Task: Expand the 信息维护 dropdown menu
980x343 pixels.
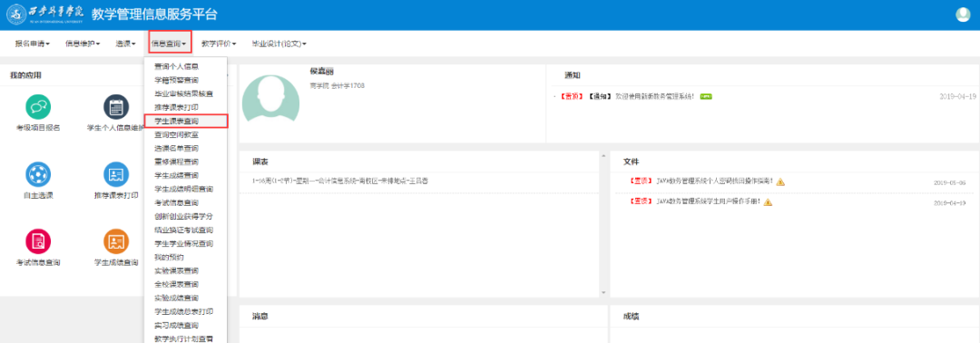Action: click(83, 44)
